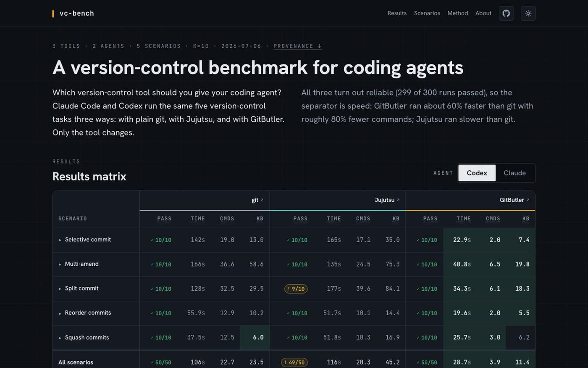Screen dimensions: 588x368
Task: Click the vc-bench logo
Action: (x=73, y=13)
